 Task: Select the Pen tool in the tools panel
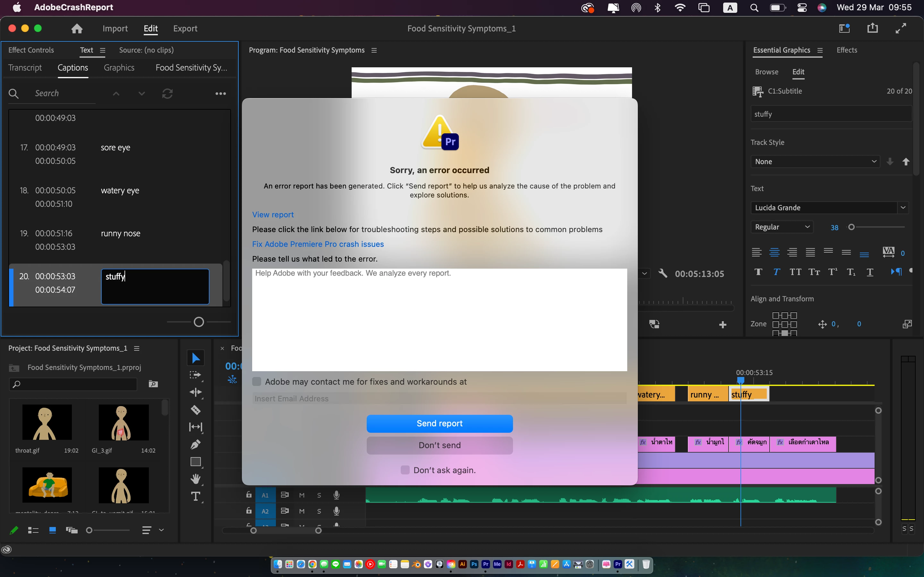(x=195, y=444)
